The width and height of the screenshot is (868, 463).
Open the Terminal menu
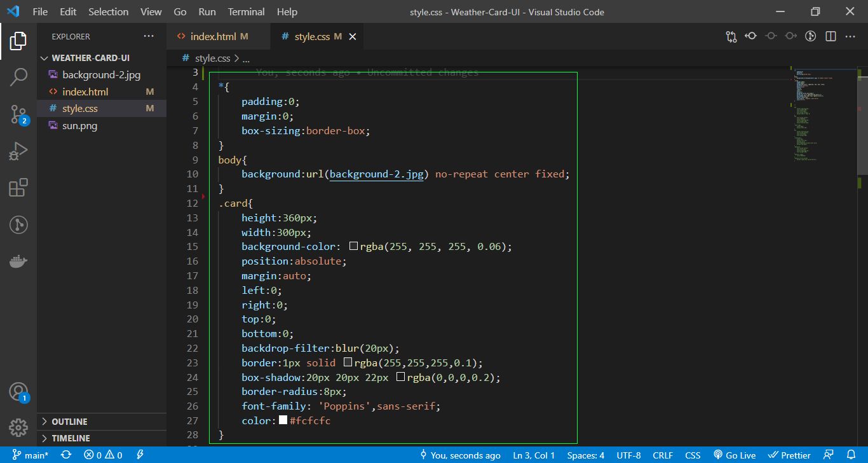pyautogui.click(x=247, y=11)
